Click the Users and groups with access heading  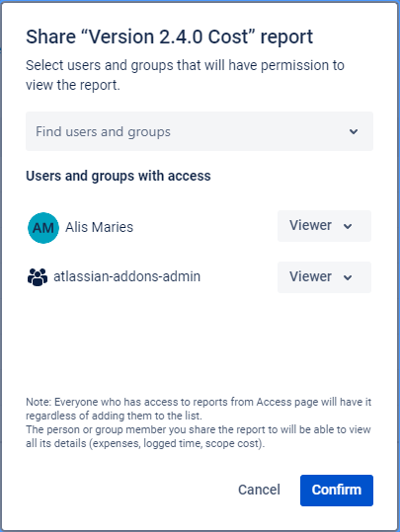[119, 176]
